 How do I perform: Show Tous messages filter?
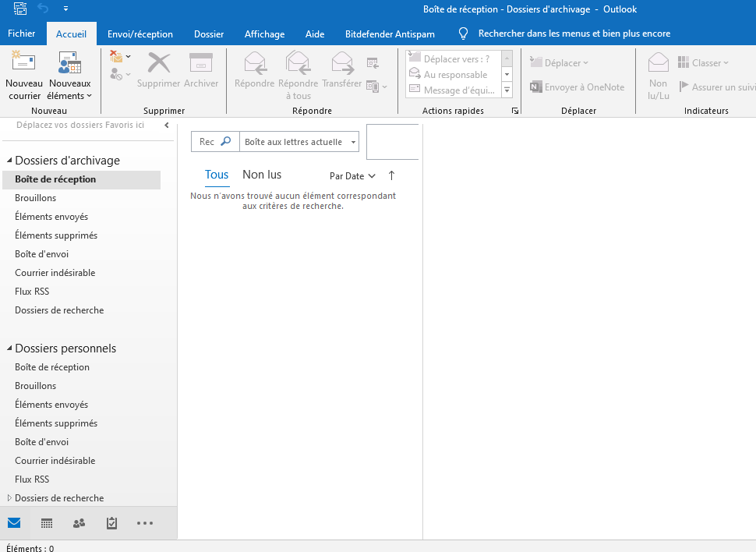pyautogui.click(x=217, y=175)
